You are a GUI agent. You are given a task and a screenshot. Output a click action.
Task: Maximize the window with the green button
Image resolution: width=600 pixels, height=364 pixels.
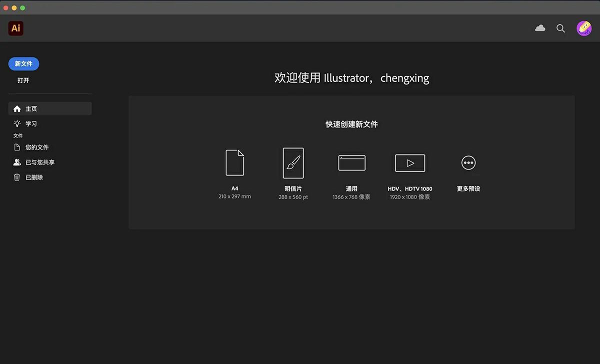pos(22,8)
